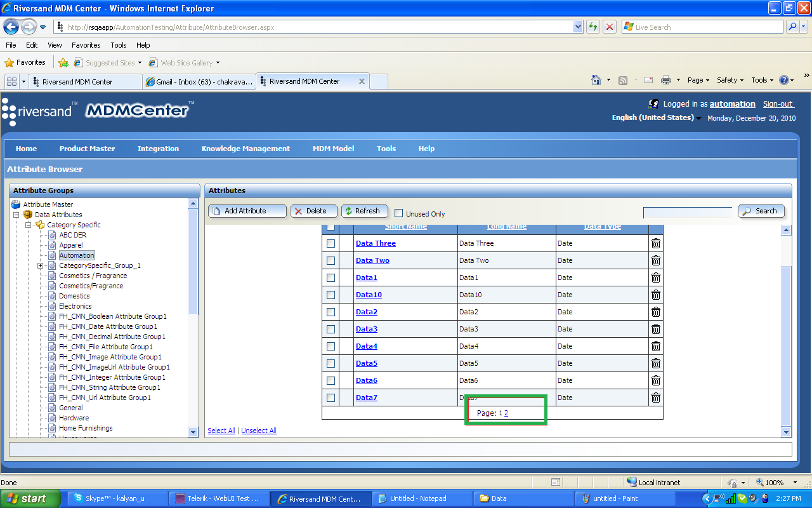Click the attribute search text field
The width and height of the screenshot is (812, 508).
[688, 212]
